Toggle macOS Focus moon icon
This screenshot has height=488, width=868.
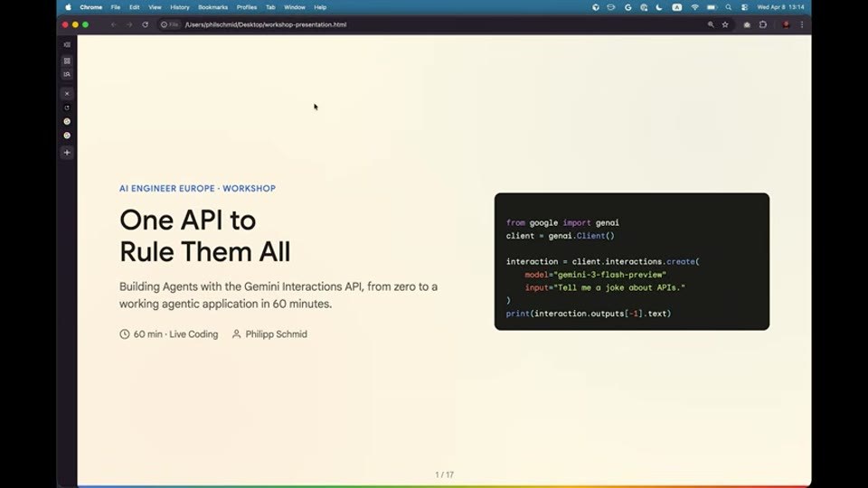coord(659,7)
